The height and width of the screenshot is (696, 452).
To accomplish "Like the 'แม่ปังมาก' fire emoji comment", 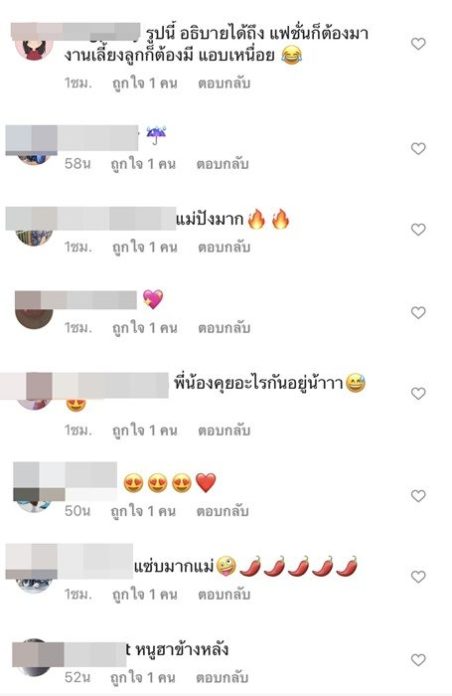I will (418, 229).
